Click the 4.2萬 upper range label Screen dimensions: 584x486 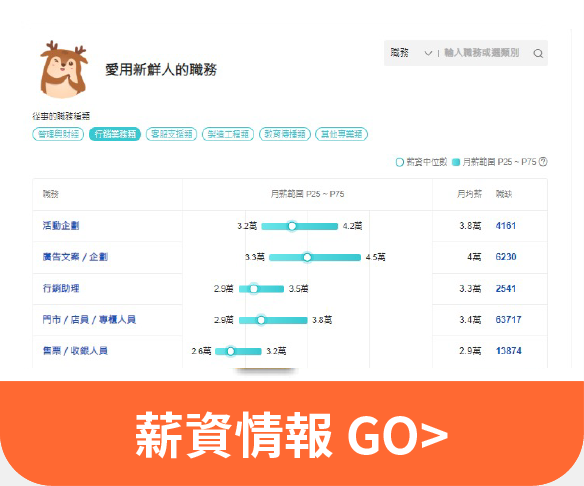click(352, 226)
